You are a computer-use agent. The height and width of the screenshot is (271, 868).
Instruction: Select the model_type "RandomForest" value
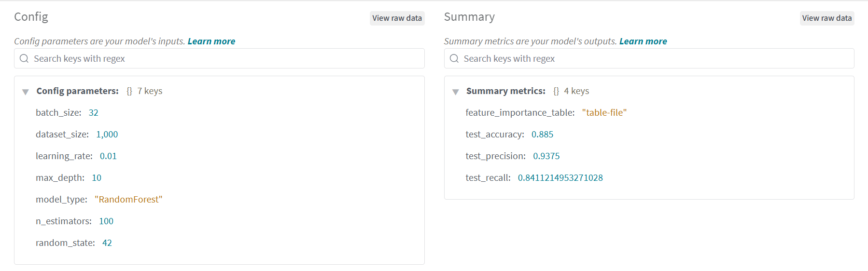pos(128,200)
